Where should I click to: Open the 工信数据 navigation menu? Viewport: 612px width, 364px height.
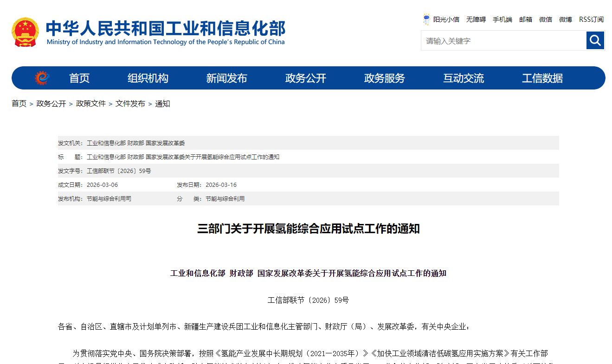(542, 78)
